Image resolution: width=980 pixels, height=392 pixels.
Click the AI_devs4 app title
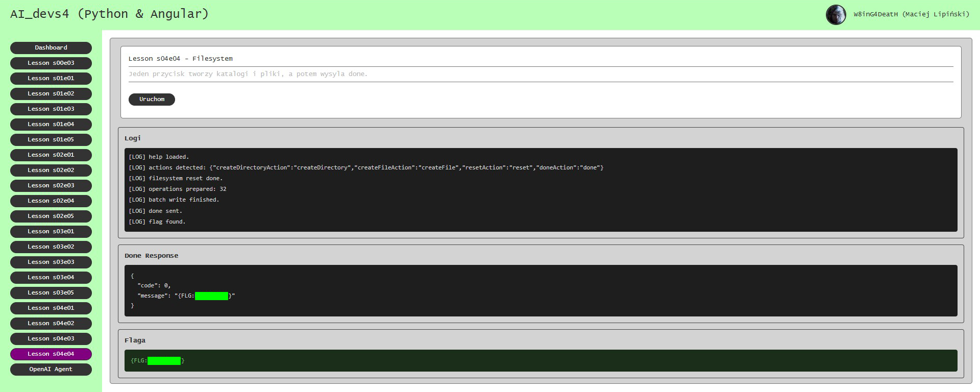pyautogui.click(x=109, y=14)
